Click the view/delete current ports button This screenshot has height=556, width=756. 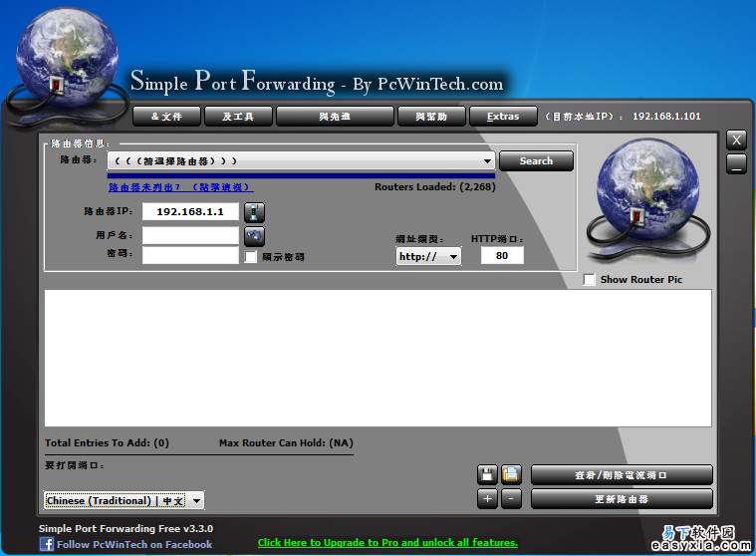click(622, 475)
